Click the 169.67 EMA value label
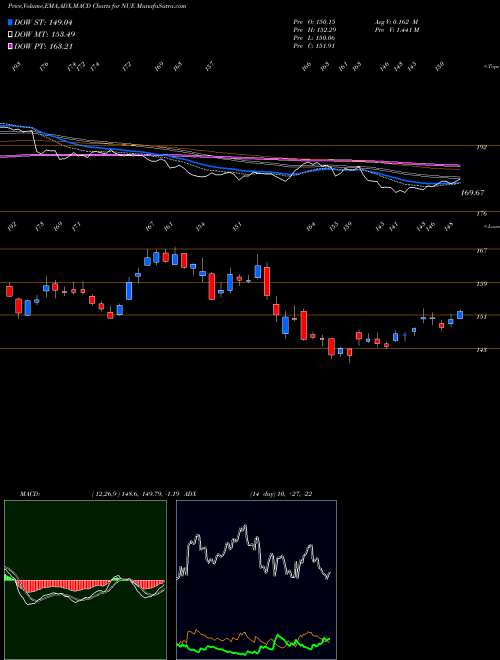 [473, 193]
